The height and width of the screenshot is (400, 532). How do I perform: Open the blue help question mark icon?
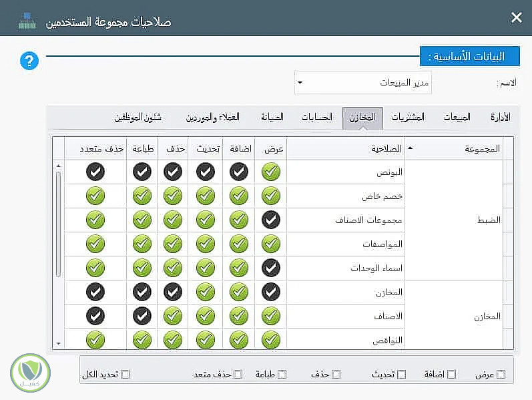tap(29, 61)
